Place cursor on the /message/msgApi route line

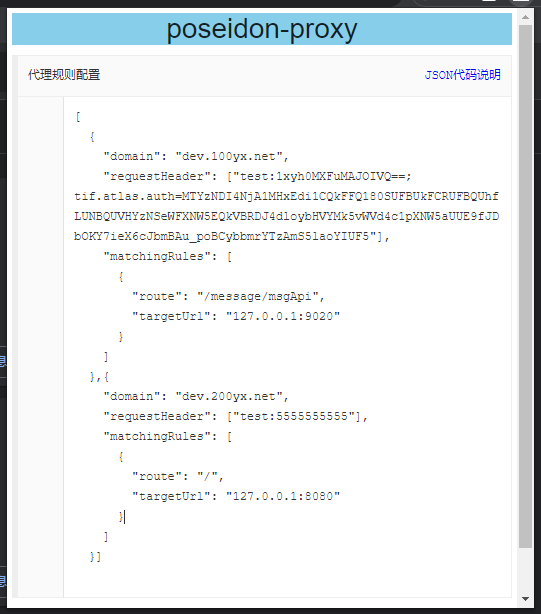click(228, 296)
